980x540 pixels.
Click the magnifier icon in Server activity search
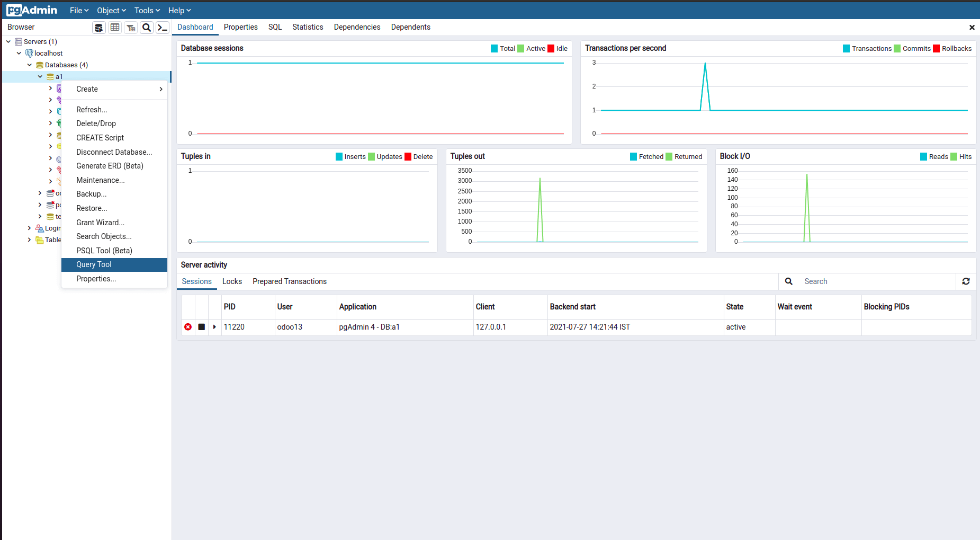point(789,281)
